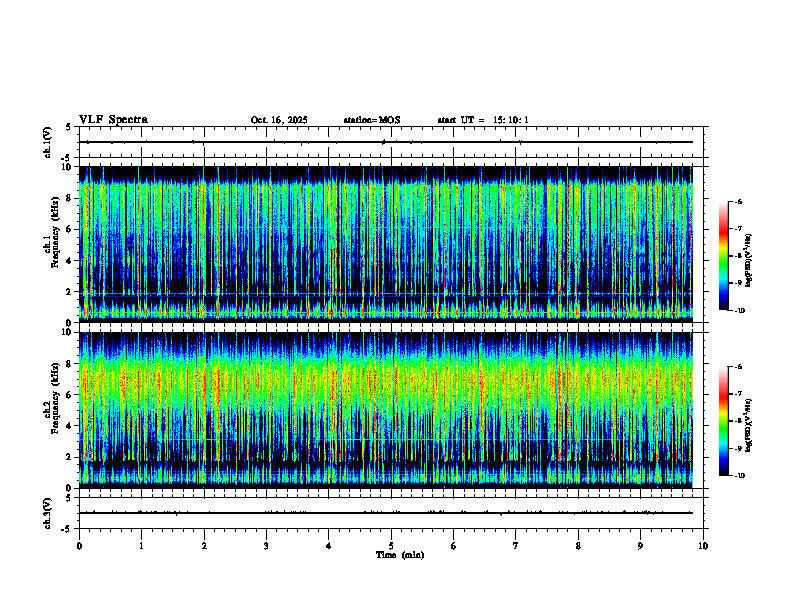Click inside the ch.1 spectrogram panel
The height and width of the screenshot is (612, 792).
point(386,244)
